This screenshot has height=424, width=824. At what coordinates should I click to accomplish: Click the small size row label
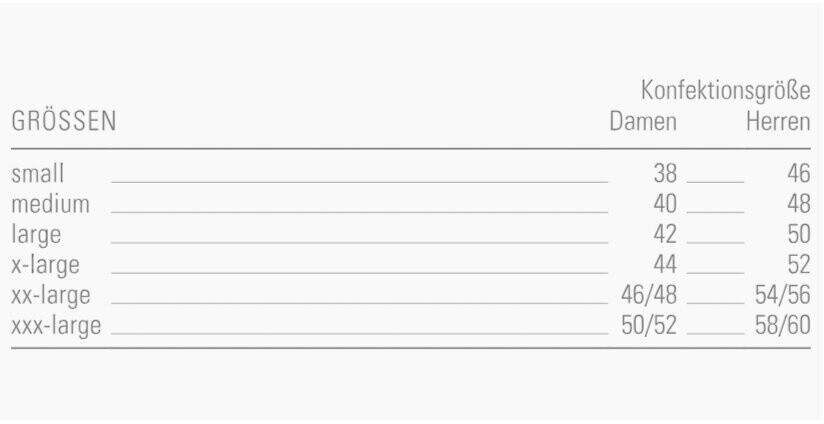37,174
